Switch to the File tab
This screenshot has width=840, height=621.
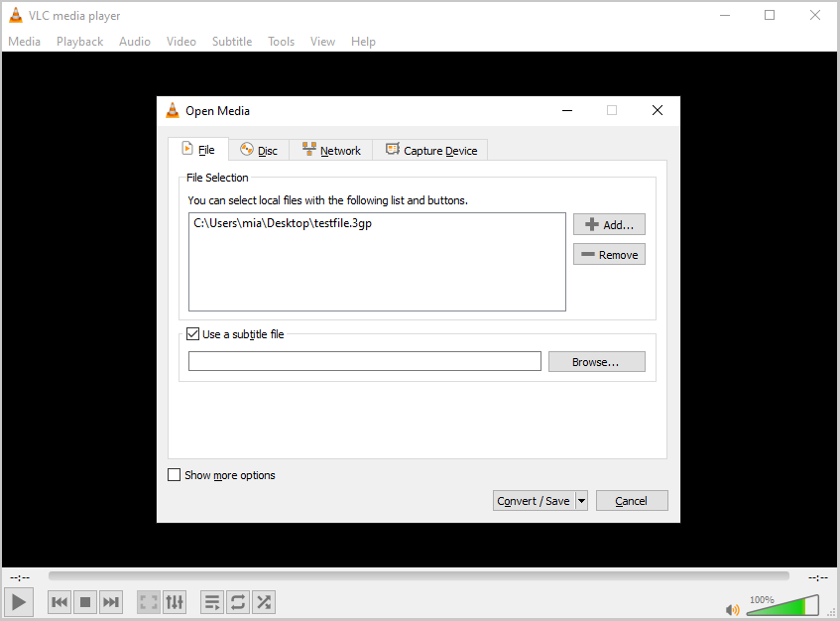pos(198,150)
